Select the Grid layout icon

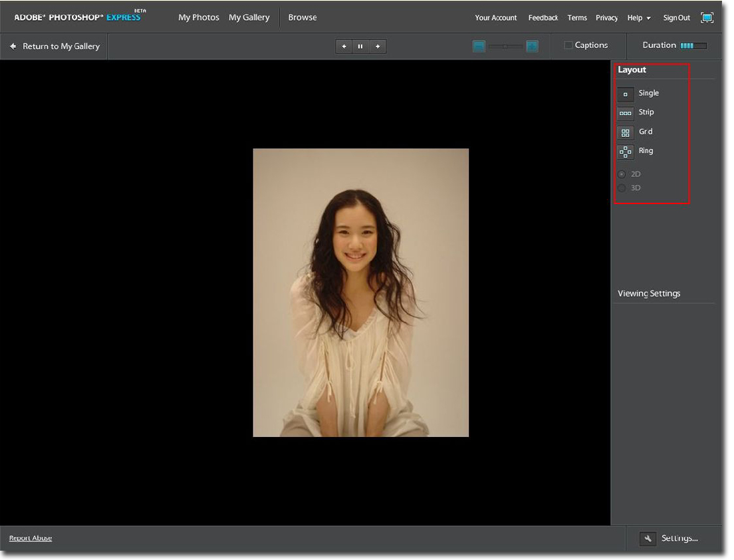(626, 132)
